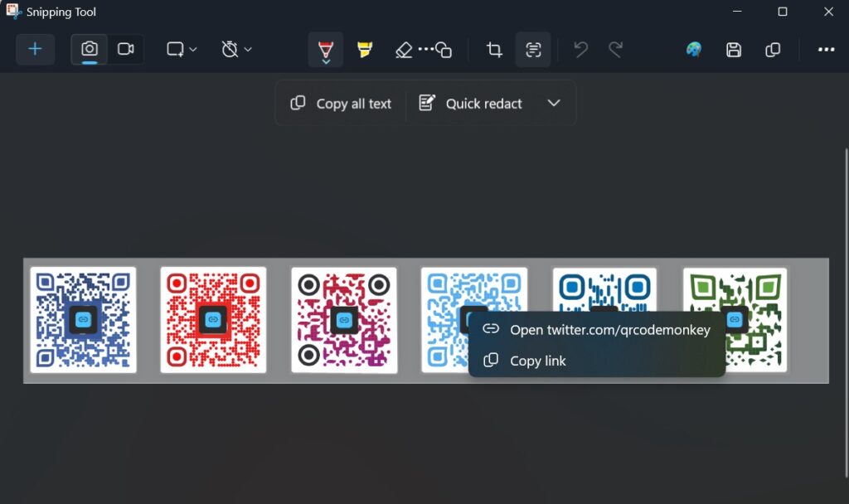Select Copy link in the context menu

538,361
